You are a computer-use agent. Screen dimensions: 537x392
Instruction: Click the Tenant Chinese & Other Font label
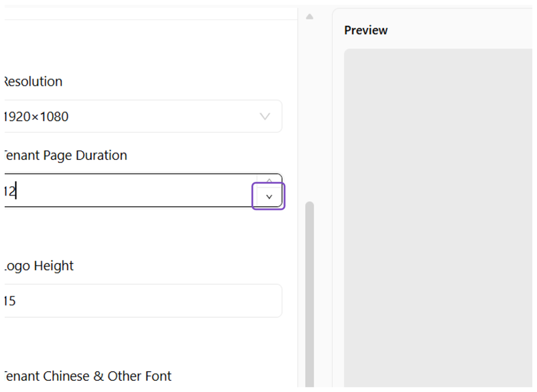click(88, 376)
